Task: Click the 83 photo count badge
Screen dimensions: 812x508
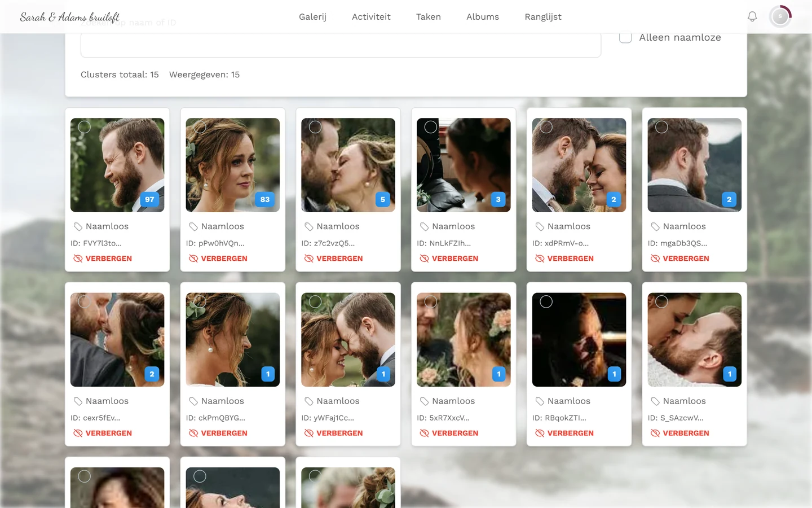Action: [265, 199]
